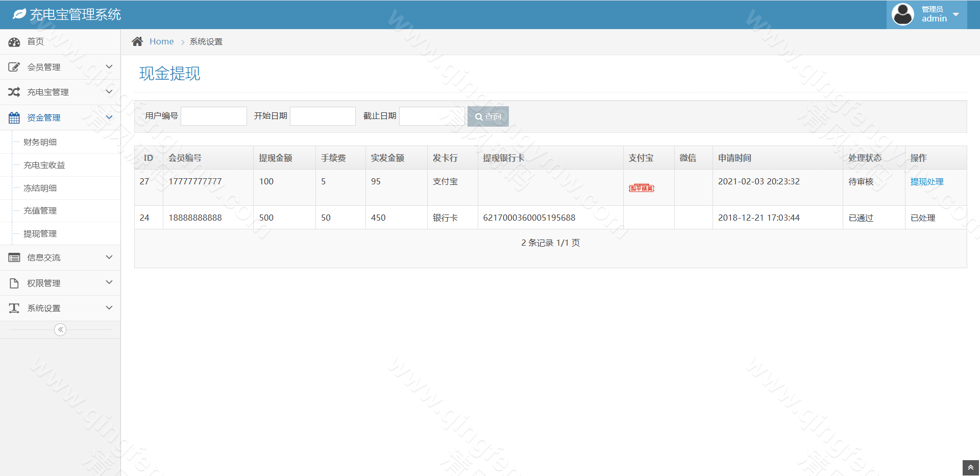Expand the 会员管理 section chevron
The height and width of the screenshot is (476, 980).
[x=109, y=66]
